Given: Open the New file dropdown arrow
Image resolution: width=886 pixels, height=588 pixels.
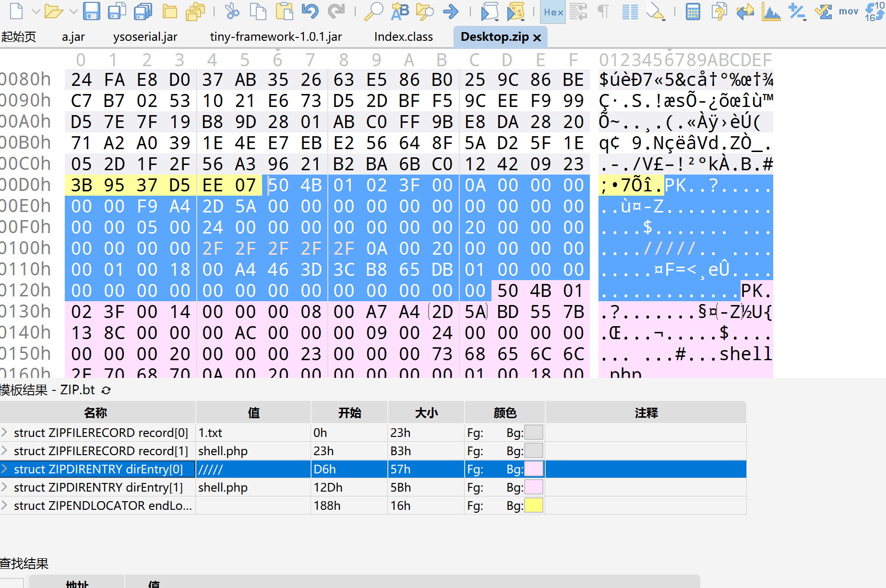Looking at the screenshot, I should (36, 11).
